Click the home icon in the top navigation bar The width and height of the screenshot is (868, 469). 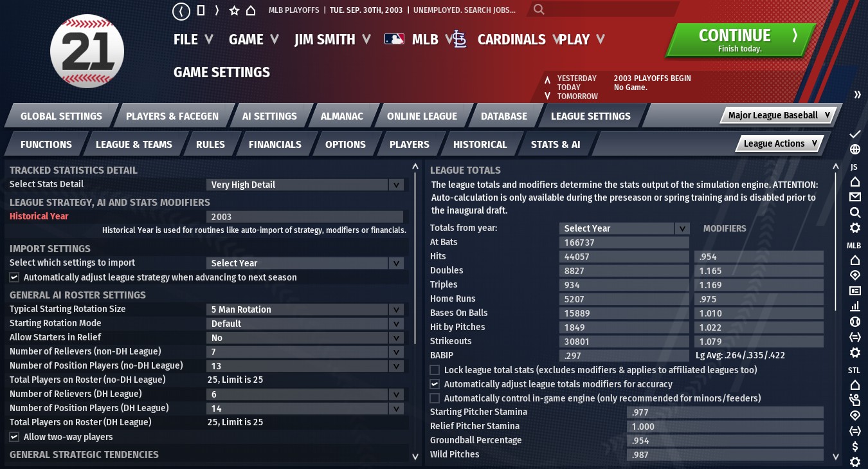[251, 10]
